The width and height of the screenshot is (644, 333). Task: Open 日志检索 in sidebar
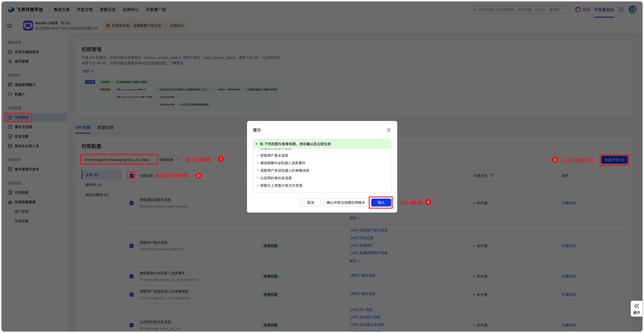[x=21, y=193]
